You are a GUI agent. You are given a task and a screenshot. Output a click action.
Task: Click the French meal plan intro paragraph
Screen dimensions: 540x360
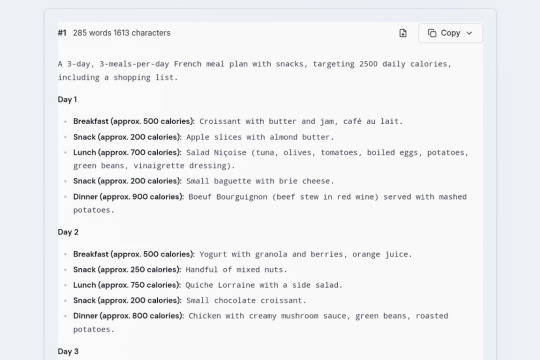pyautogui.click(x=255, y=71)
